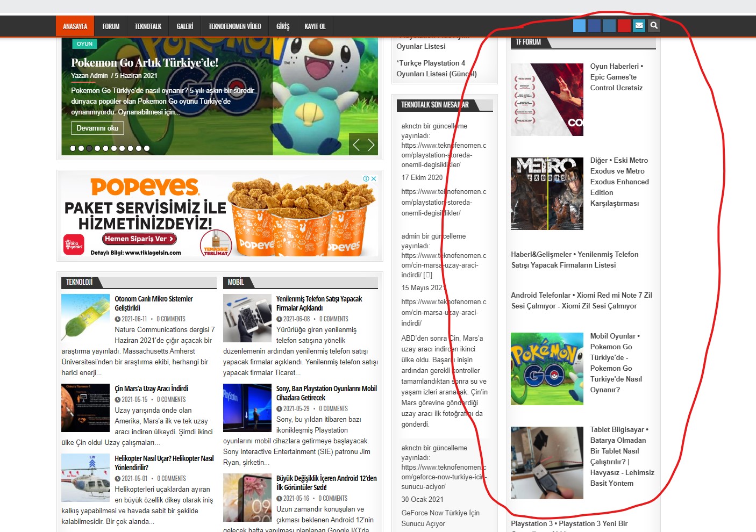Click the 15 Mayıs 2021 date text
Image resolution: width=756 pixels, height=532 pixels.
coord(423,287)
